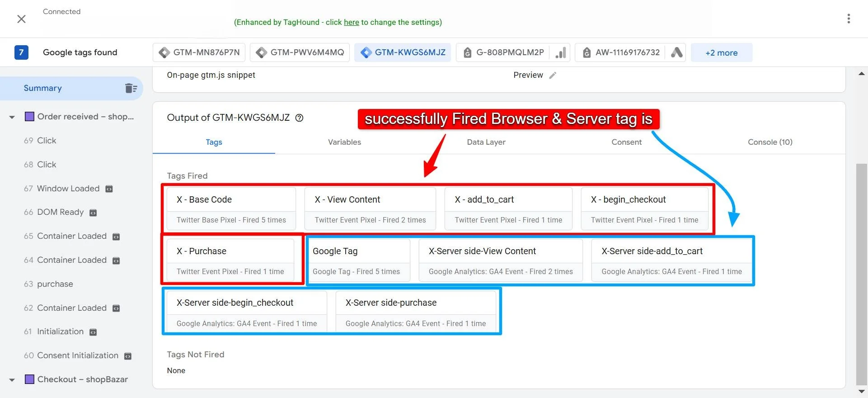Viewport: 868px width, 398px height.
Task: Switch to the Variables tab
Action: 344,142
